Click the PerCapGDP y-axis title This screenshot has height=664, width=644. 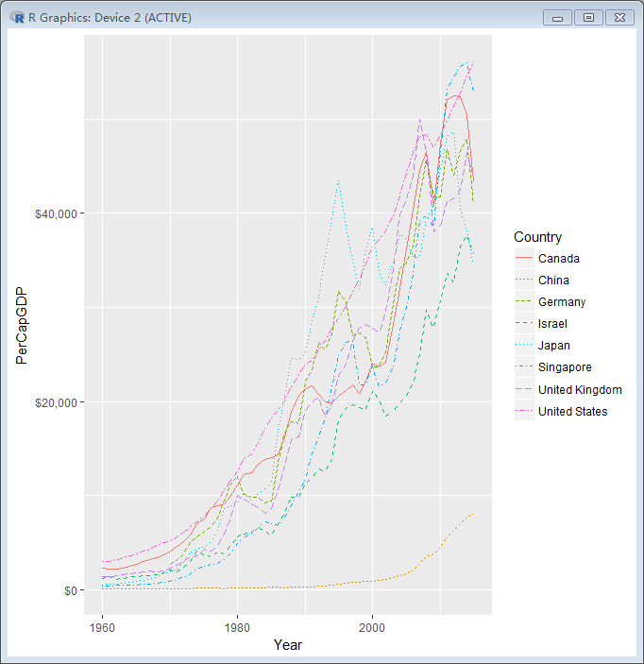tap(22, 325)
